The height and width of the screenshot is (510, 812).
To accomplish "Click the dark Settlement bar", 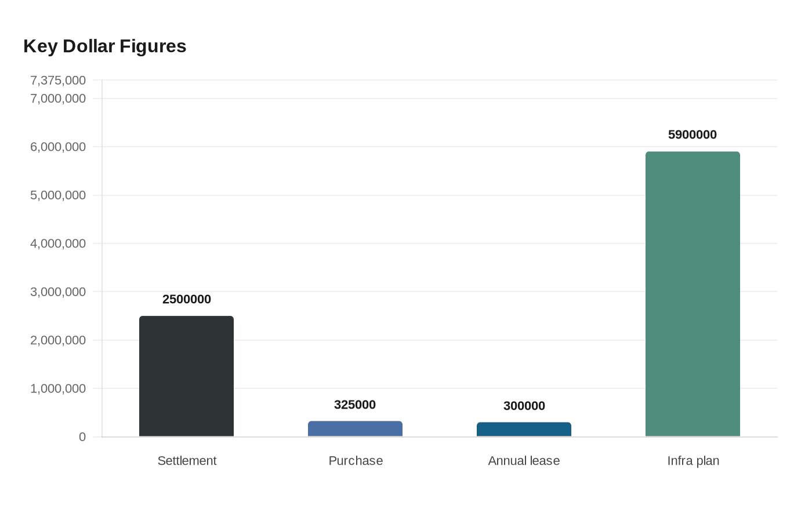I will tap(186, 376).
